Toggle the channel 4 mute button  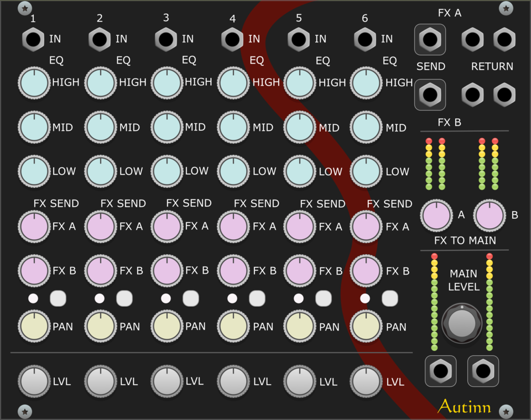pyautogui.click(x=257, y=298)
